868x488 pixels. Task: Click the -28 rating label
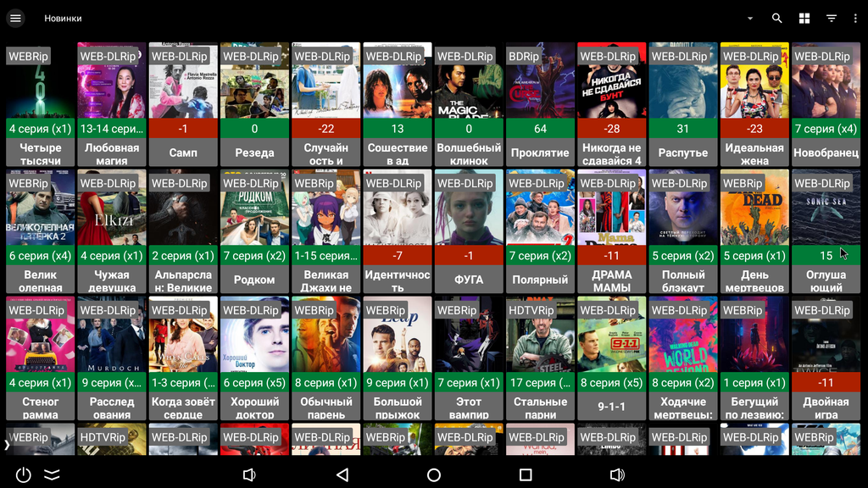coord(612,129)
